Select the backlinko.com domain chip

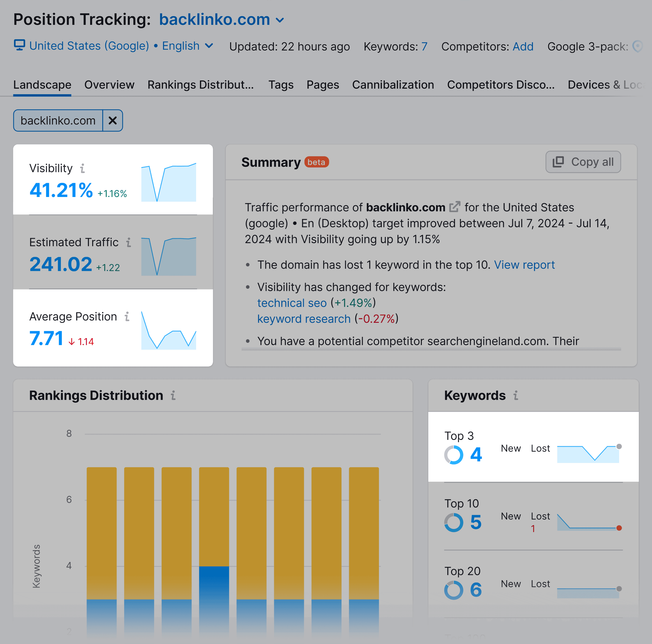point(58,121)
